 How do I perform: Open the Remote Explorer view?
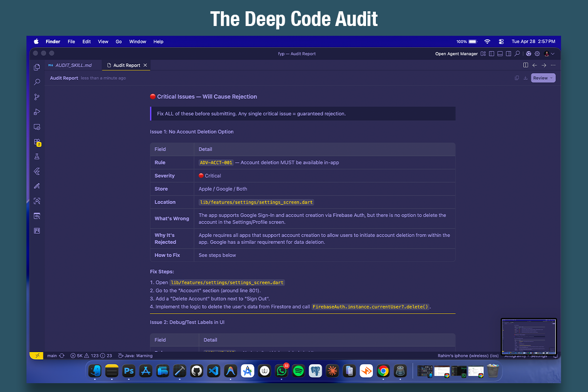pos(37,127)
